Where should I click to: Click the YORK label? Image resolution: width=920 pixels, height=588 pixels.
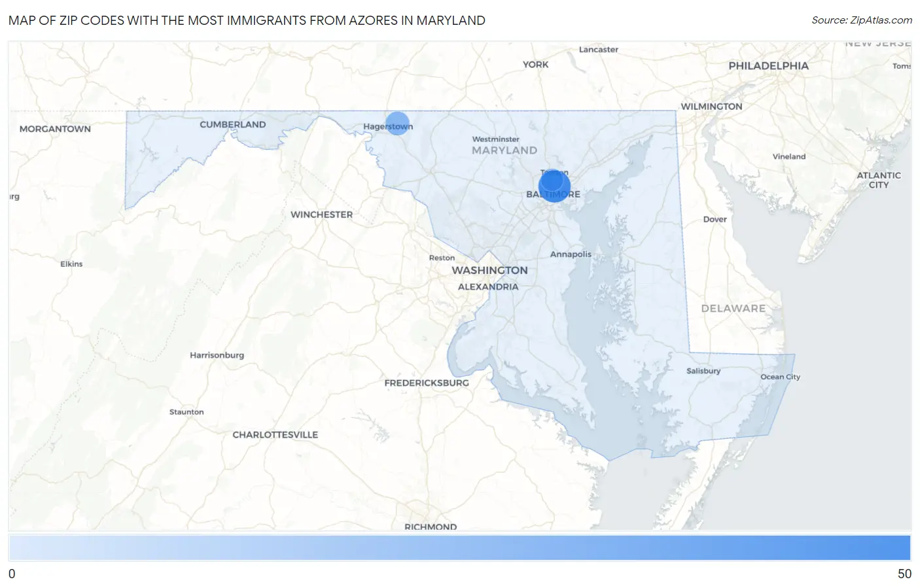pyautogui.click(x=535, y=64)
